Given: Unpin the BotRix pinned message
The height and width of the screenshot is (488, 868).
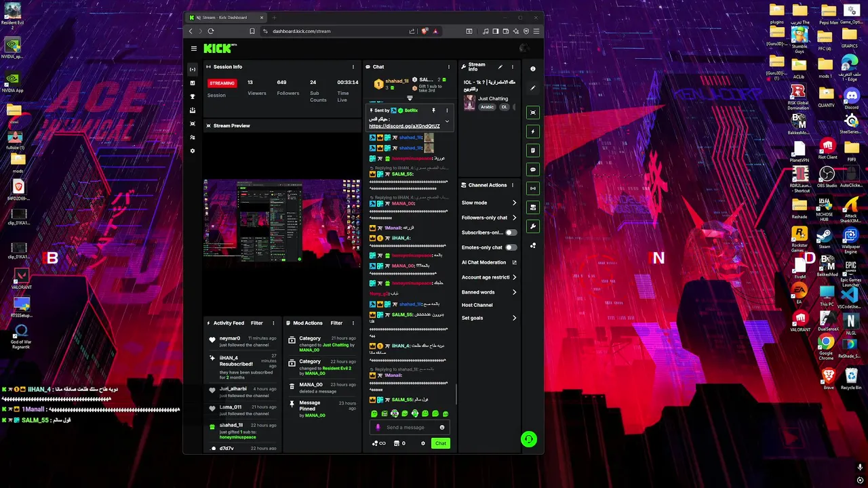Looking at the screenshot, I should tap(433, 110).
